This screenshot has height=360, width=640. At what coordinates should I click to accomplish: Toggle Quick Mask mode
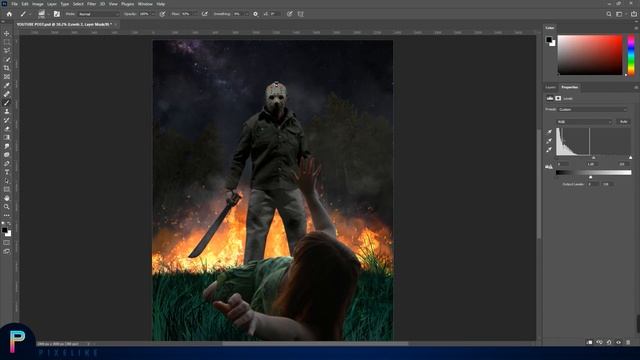[7, 242]
